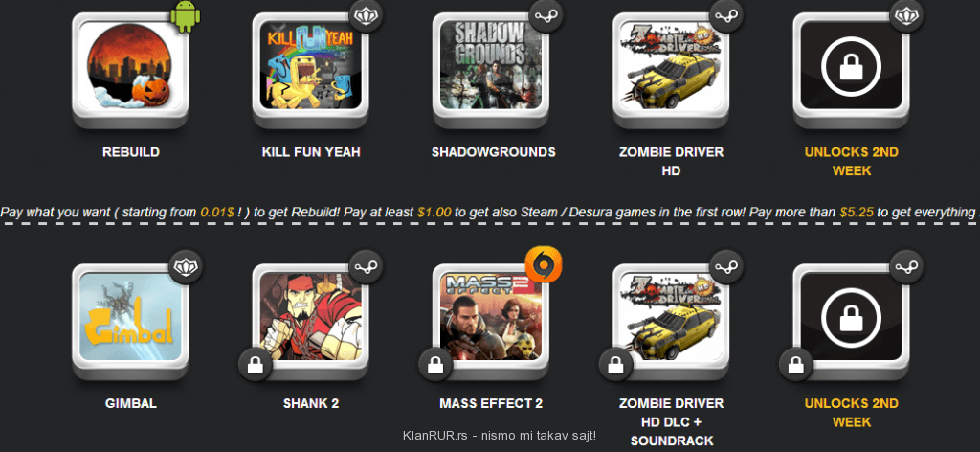Viewport: 980px width, 452px height.
Task: Click the Origin badge on Mass Effect 2
Action: click(x=544, y=263)
